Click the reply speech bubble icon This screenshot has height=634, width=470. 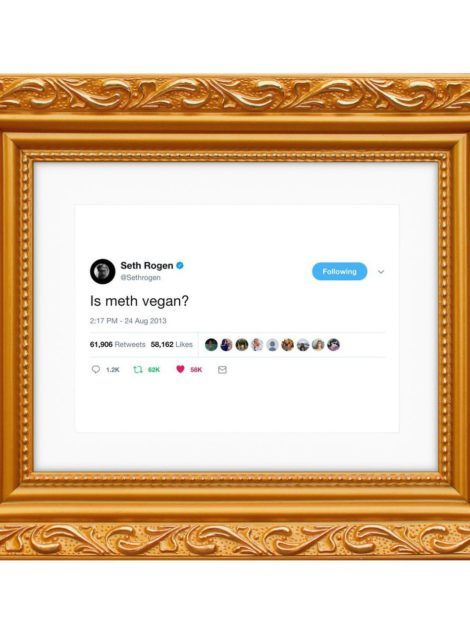(96, 369)
